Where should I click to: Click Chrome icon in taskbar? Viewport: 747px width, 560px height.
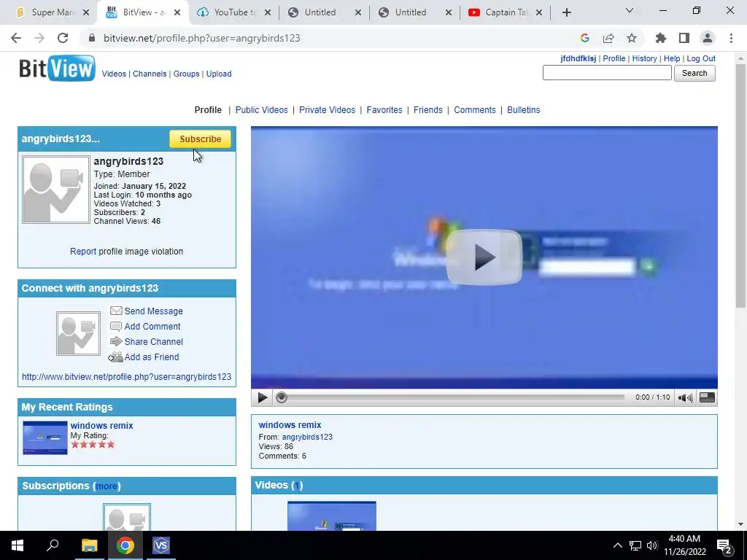(125, 545)
